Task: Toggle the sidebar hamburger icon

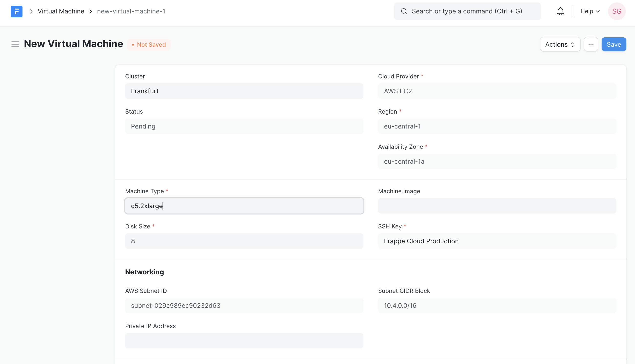Action: pyautogui.click(x=15, y=44)
